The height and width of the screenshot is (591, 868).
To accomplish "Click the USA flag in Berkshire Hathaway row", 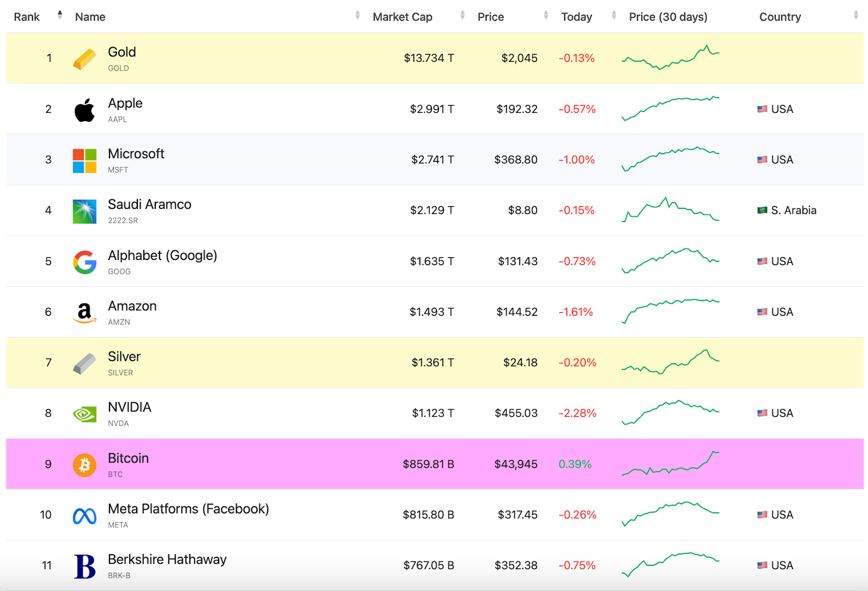I will click(x=762, y=565).
